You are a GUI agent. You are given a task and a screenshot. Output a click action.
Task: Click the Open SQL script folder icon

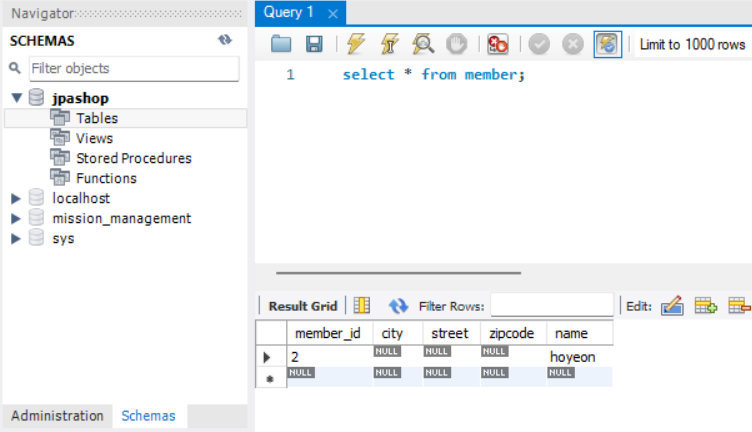click(x=281, y=44)
